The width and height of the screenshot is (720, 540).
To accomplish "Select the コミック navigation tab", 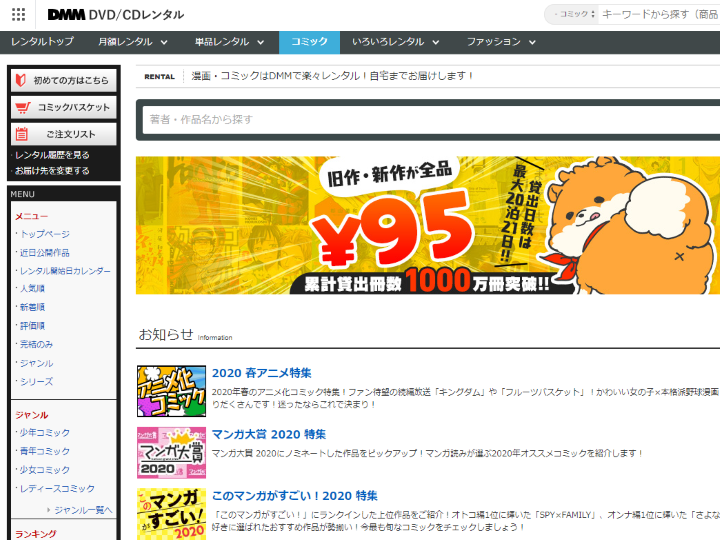I will (x=309, y=42).
